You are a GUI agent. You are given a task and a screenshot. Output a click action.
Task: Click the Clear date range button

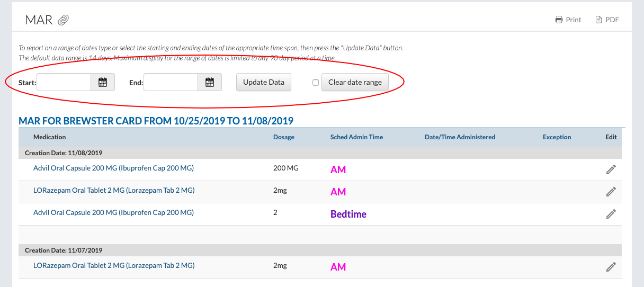pyautogui.click(x=355, y=82)
